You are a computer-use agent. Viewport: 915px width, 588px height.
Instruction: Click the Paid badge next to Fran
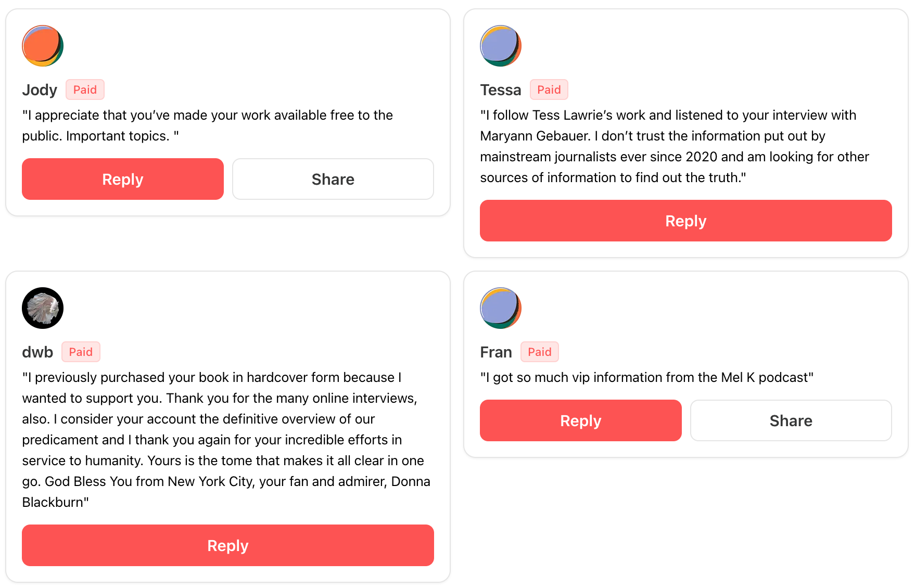pyautogui.click(x=540, y=352)
